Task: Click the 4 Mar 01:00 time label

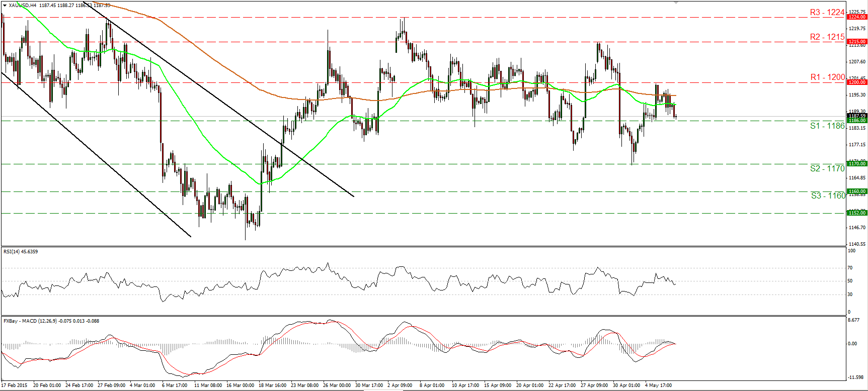Action: pyautogui.click(x=142, y=386)
